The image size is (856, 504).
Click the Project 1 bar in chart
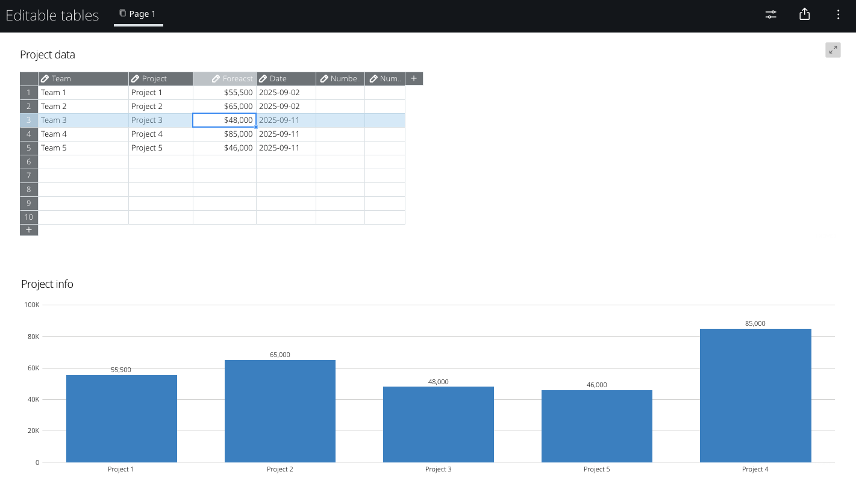[122, 418]
